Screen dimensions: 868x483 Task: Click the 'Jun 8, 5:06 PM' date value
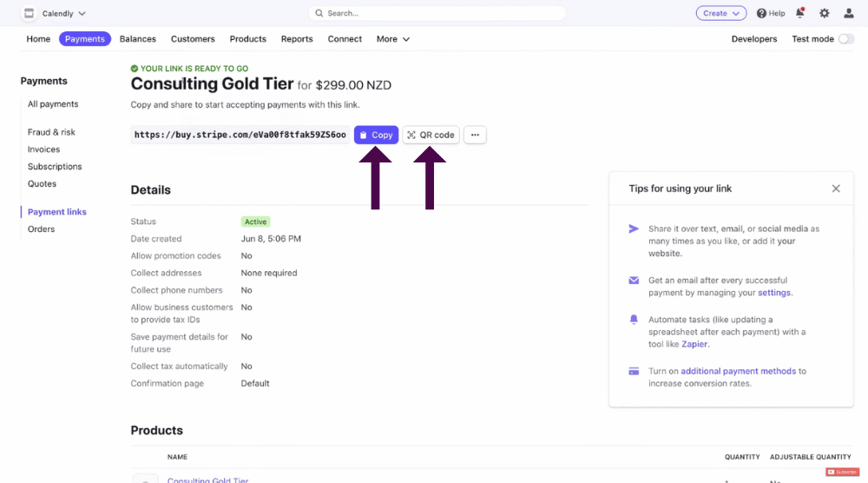(271, 239)
